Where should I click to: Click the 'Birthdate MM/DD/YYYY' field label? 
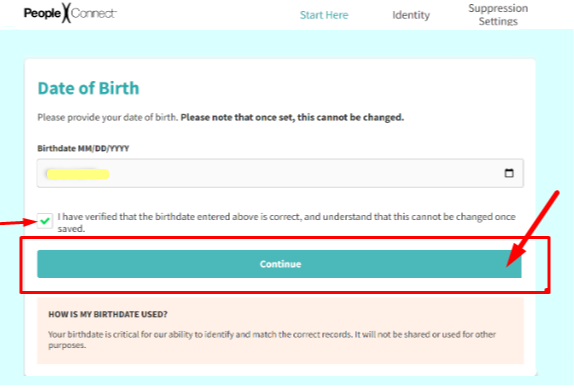pos(83,148)
